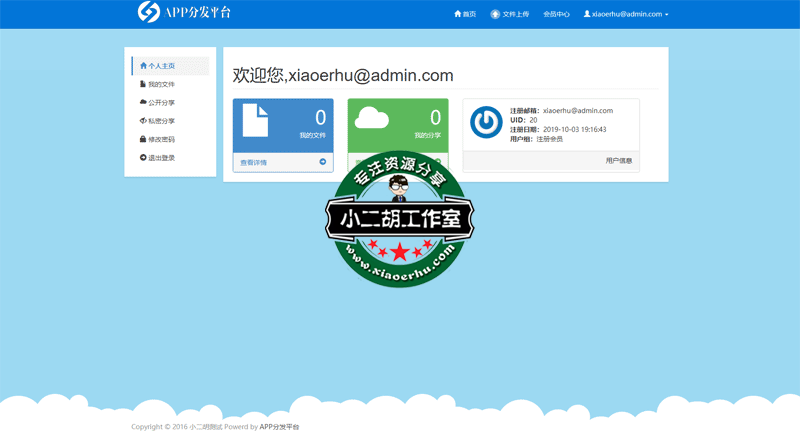
Task: Select 个人主页 in the sidebar
Action: point(160,66)
